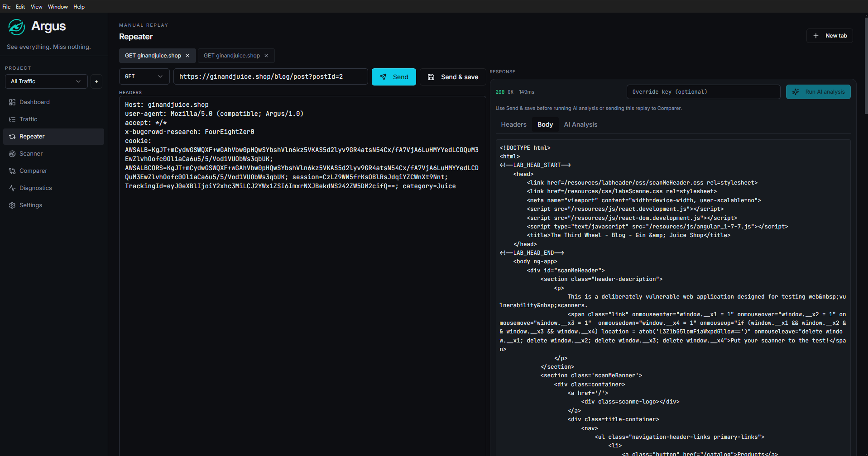Switch to the AI Analysis tab

tap(580, 124)
